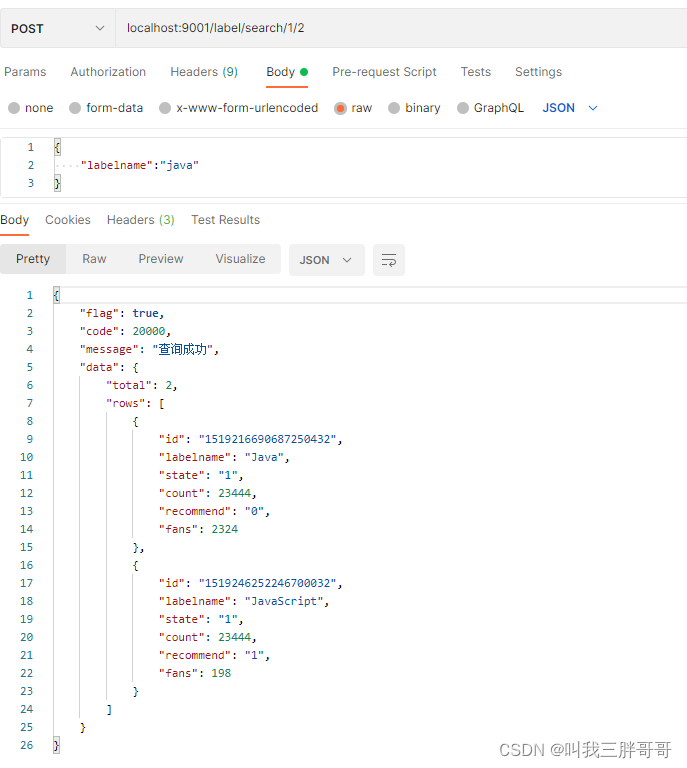Click the "total": 2 line
The width and height of the screenshot is (687, 768).
(142, 385)
